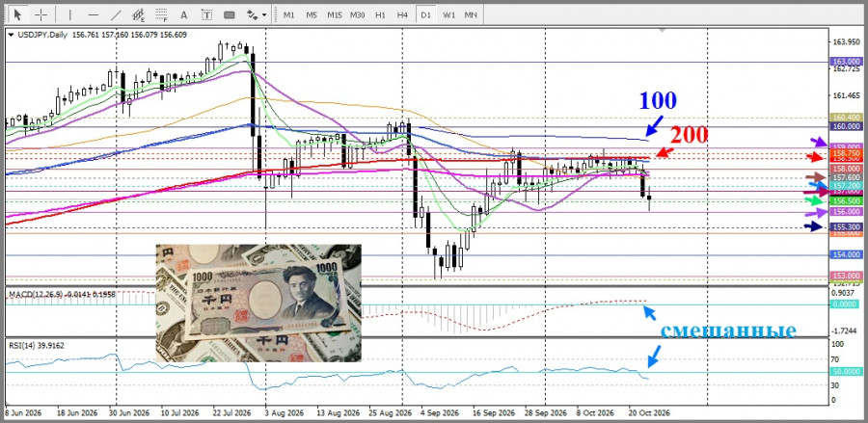Pick the Horizontal Line drawing tool
This screenshot has width=868, height=423.
point(93,14)
